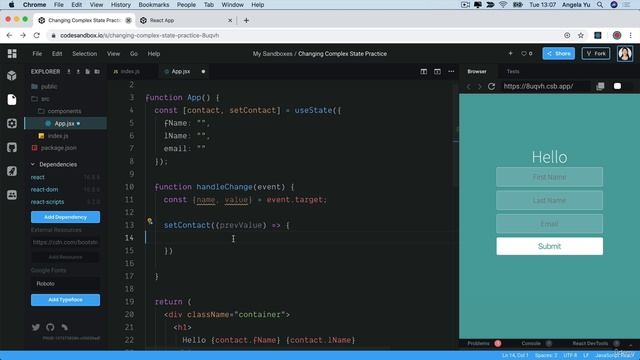Screen dimensions: 640x360
Task: Click the lightbulb quick fix icon
Action: [150, 221]
